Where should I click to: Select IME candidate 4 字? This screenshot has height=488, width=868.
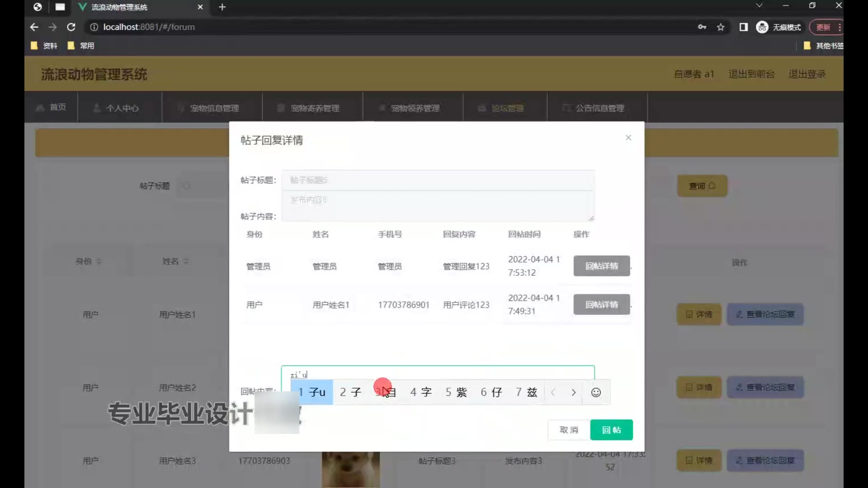tap(421, 392)
